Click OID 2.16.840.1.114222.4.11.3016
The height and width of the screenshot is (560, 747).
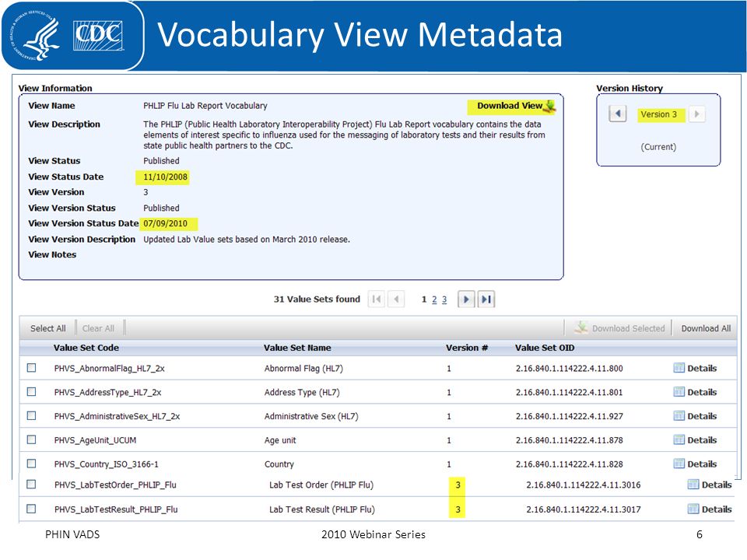coord(583,485)
